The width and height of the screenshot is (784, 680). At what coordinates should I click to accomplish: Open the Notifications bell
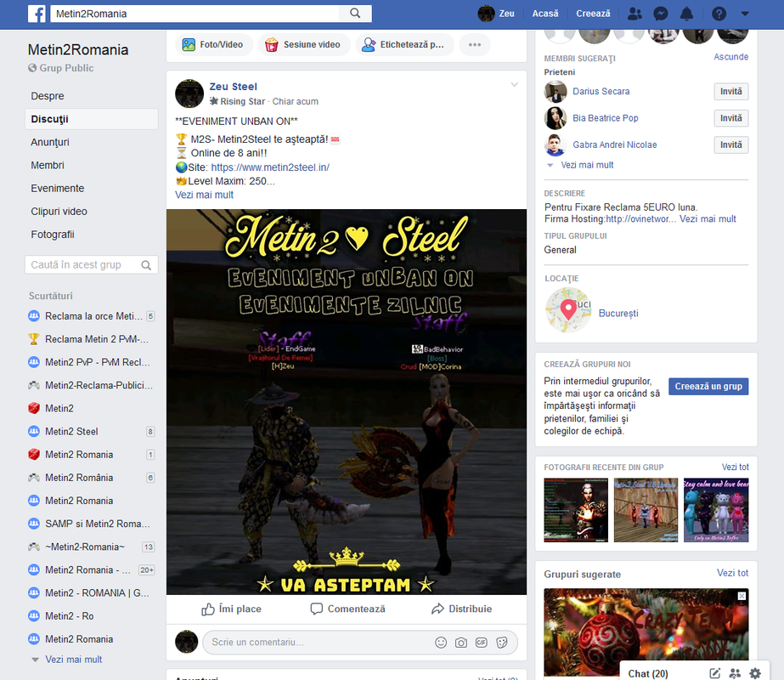687,14
